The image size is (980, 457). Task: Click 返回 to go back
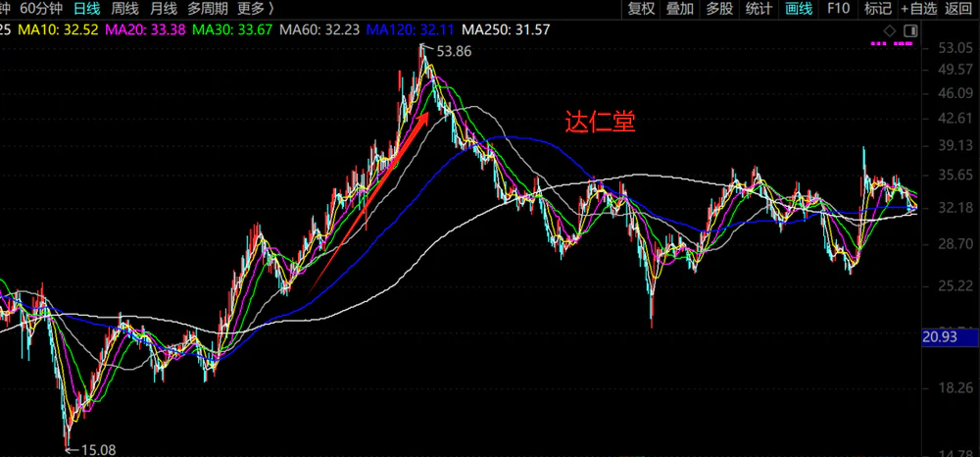tap(959, 9)
